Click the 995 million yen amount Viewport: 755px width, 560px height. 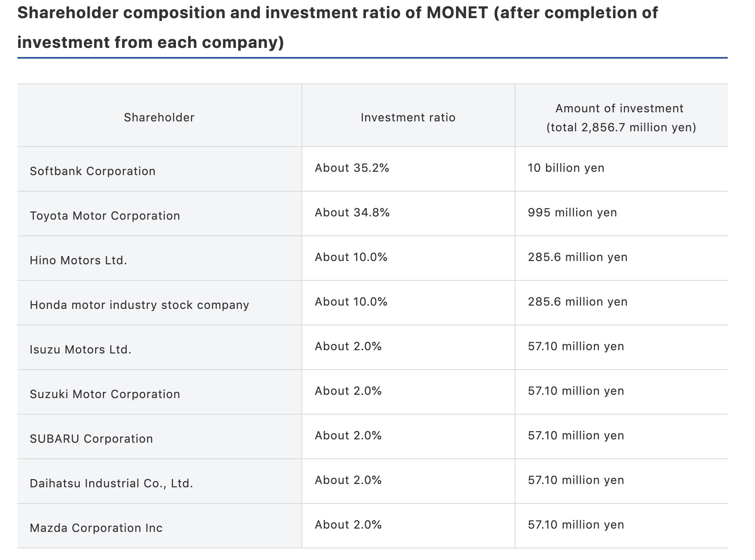coord(572,213)
